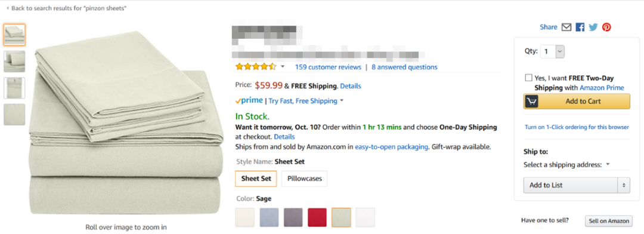Click the Sell on Amazon button
This screenshot has height=234, width=644.
tap(609, 221)
